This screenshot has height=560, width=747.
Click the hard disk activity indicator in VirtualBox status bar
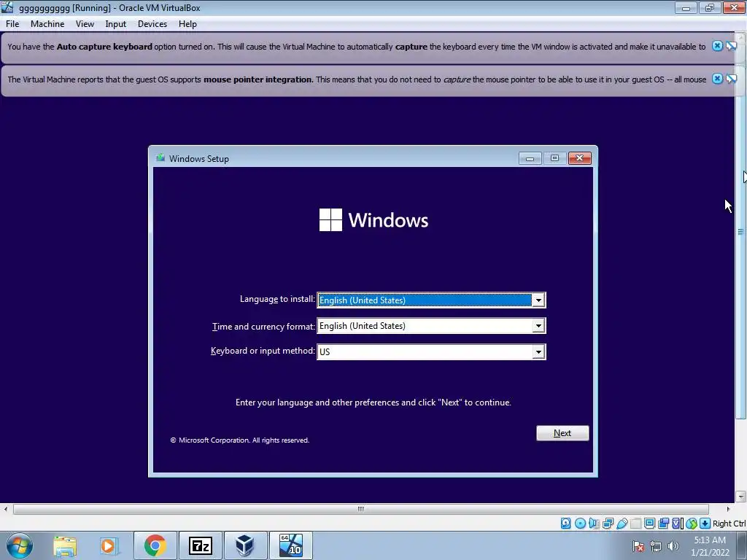565,524
